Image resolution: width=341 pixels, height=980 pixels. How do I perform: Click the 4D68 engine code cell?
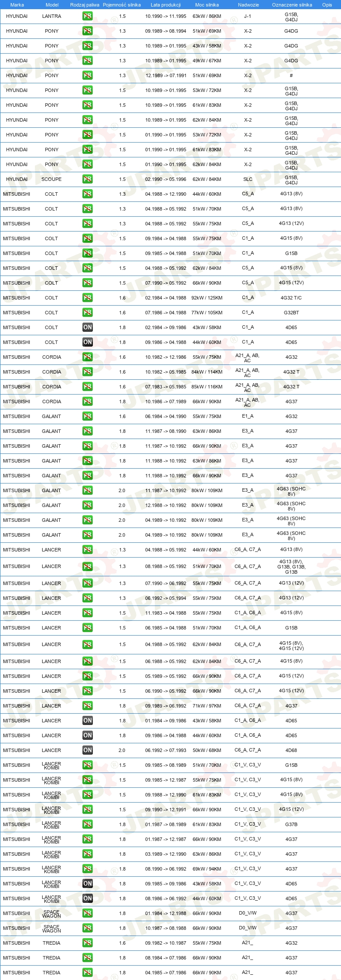click(291, 750)
